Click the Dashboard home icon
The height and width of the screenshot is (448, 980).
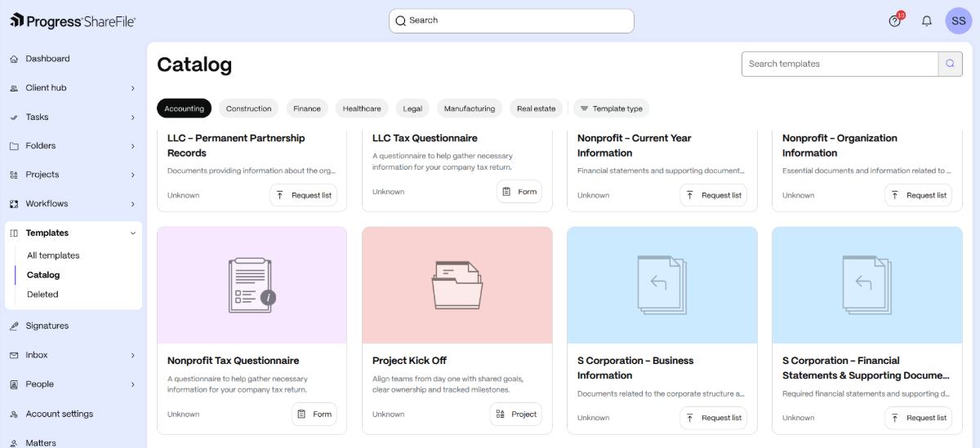tap(14, 59)
